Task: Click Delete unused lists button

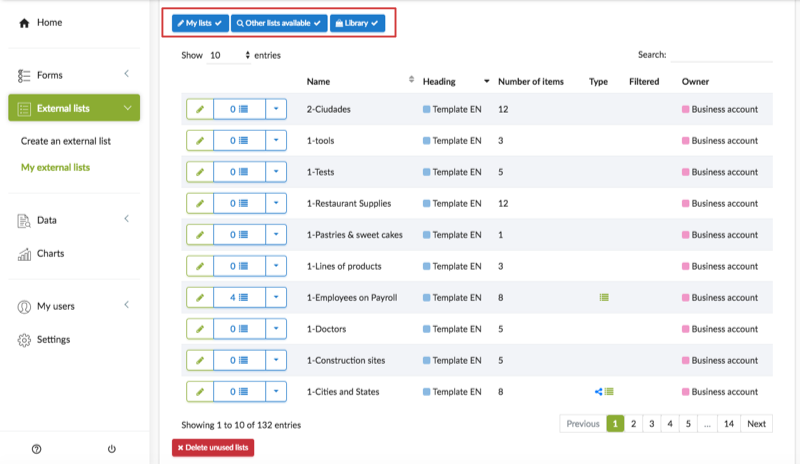Action: point(213,448)
